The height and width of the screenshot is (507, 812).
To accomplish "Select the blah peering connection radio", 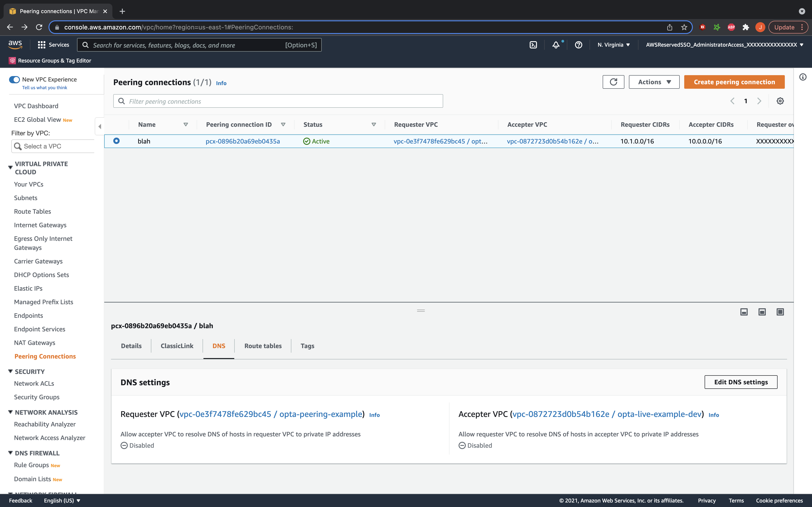I will pyautogui.click(x=116, y=141).
